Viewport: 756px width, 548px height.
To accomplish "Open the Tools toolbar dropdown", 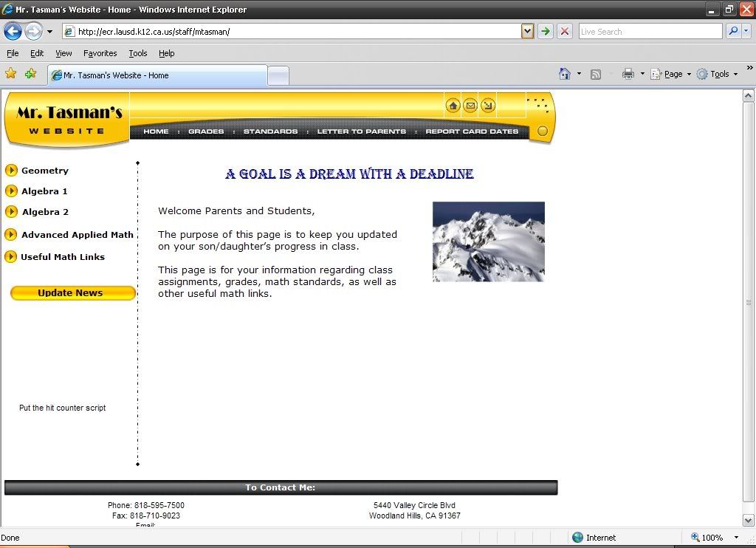I will point(717,74).
